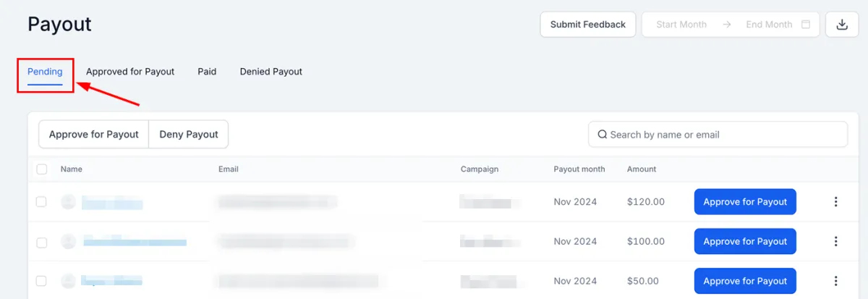Check the box for the $100.00 payout row
Image resolution: width=868 pixels, height=299 pixels.
click(42, 242)
